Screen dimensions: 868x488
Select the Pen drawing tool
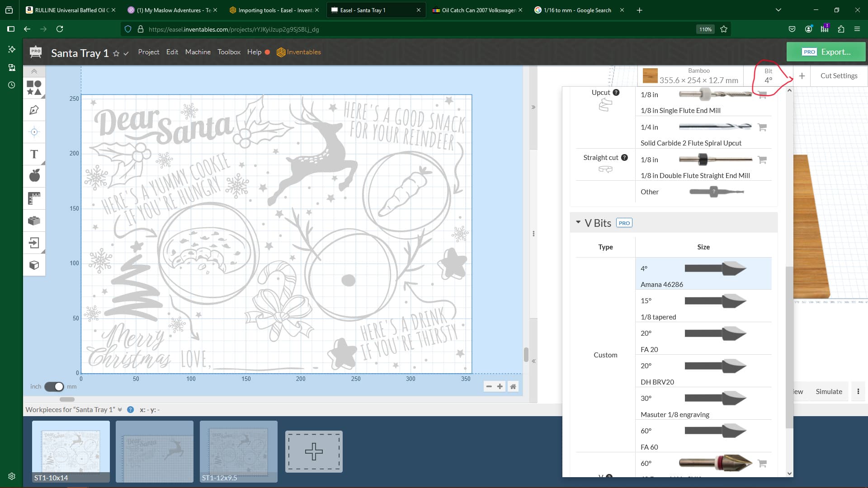click(x=34, y=110)
